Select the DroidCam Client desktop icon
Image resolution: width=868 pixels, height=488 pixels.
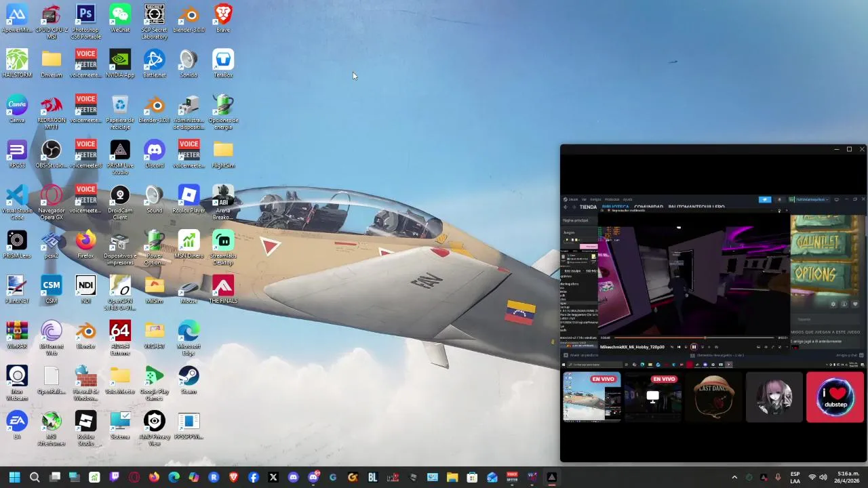tap(120, 203)
